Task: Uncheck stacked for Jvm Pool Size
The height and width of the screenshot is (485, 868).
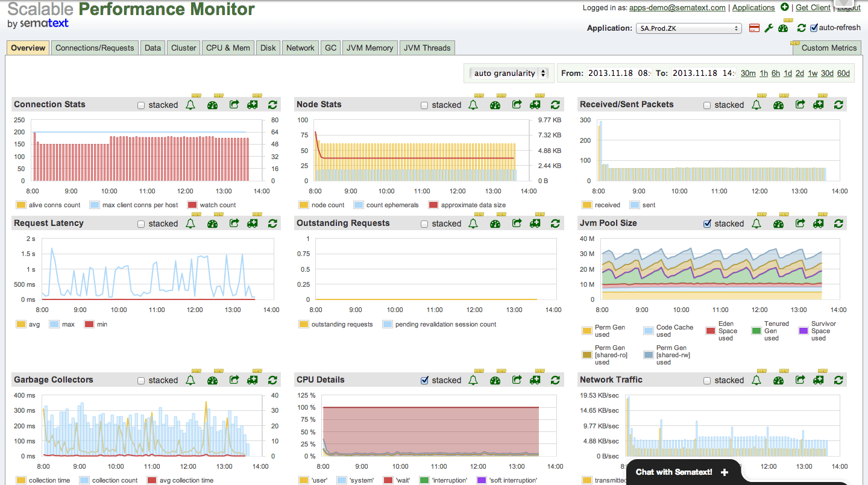Action: (x=707, y=224)
